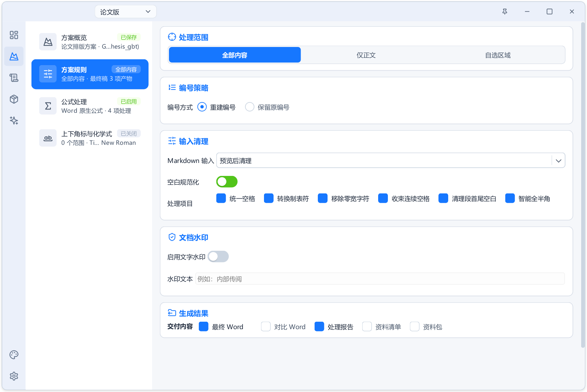
Task: Click the 上下角标与化学式 ab icon
Action: click(48, 138)
